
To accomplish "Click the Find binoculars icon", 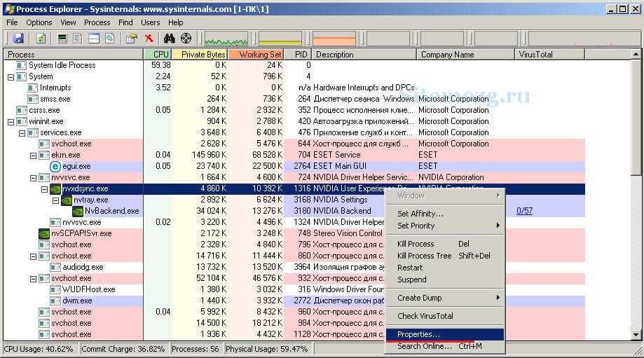I will pyautogui.click(x=169, y=38).
